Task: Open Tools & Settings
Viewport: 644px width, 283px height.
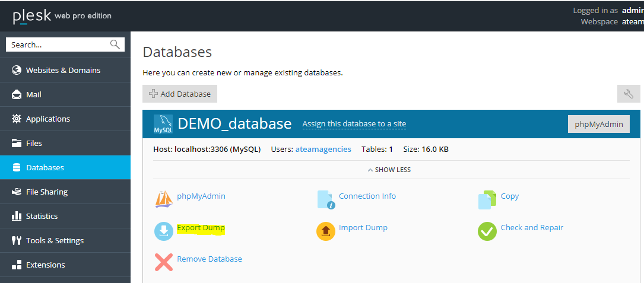Action: pos(65,240)
